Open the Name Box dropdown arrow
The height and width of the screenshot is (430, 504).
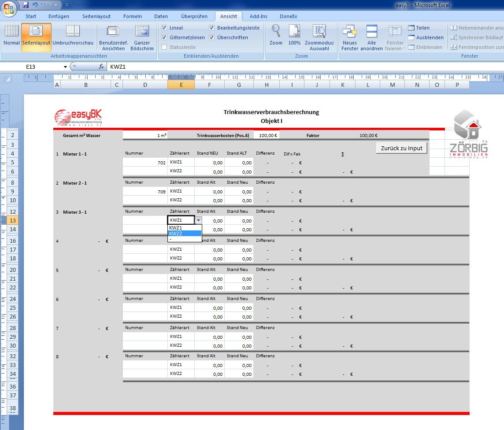pos(65,67)
